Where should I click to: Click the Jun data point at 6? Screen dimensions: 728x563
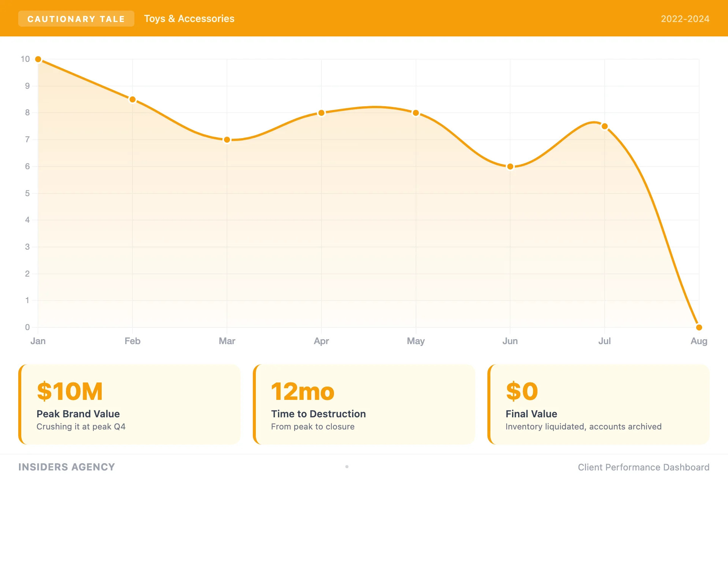510,167
